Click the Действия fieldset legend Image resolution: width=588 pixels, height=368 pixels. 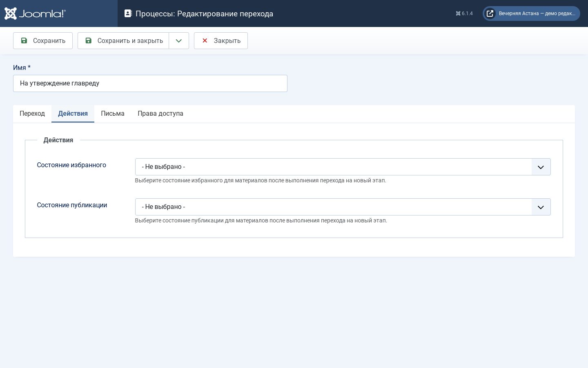click(x=58, y=140)
